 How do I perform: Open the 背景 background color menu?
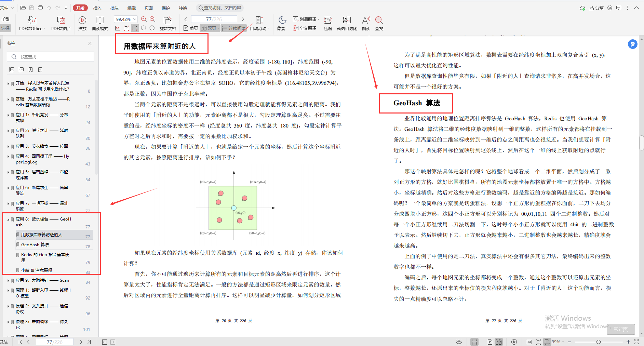[x=281, y=23]
